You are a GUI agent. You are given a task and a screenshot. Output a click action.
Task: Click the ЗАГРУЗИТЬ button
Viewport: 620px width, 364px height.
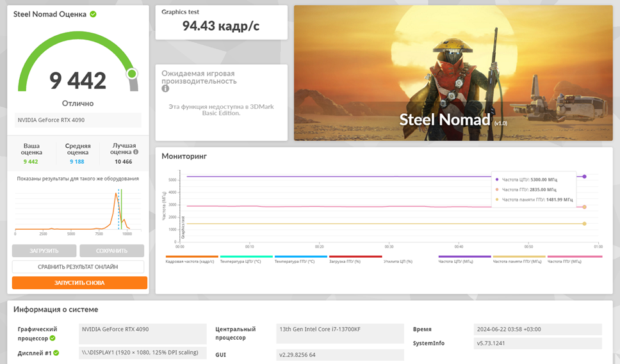point(44,251)
